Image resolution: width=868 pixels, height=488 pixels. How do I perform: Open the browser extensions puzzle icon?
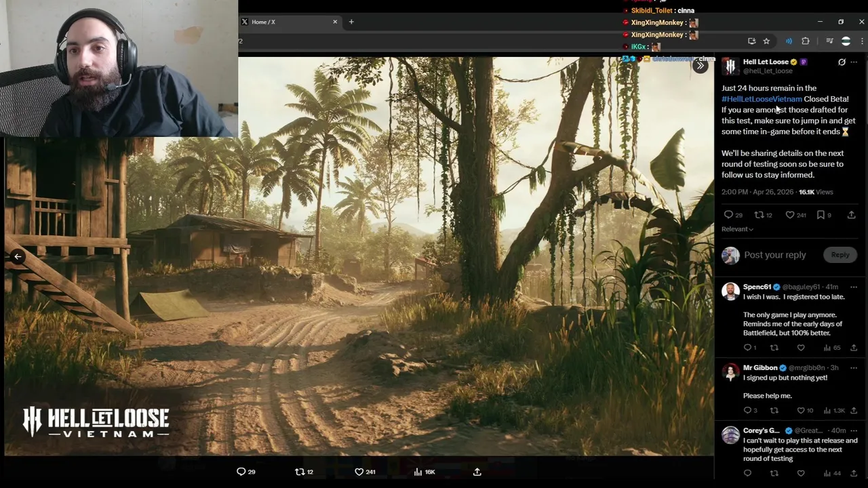(805, 41)
